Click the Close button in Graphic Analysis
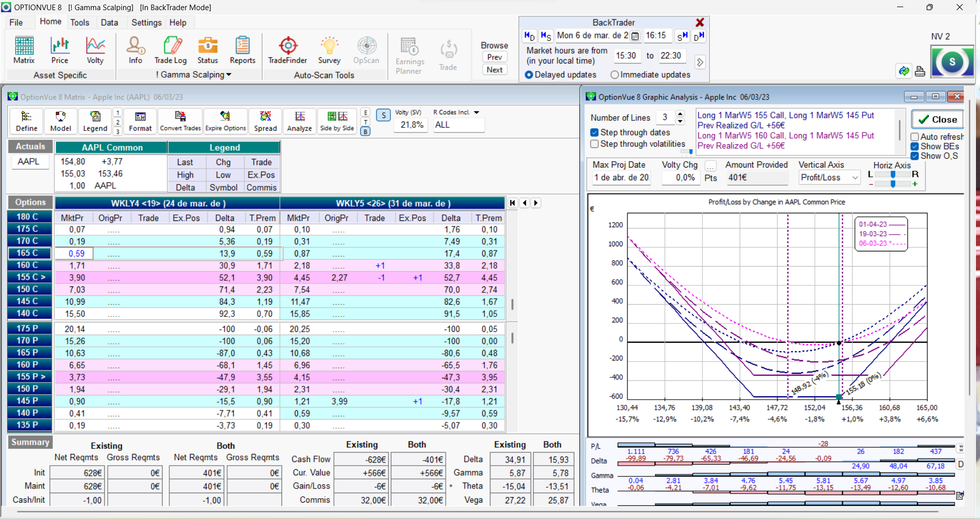The width and height of the screenshot is (980, 519). [937, 119]
